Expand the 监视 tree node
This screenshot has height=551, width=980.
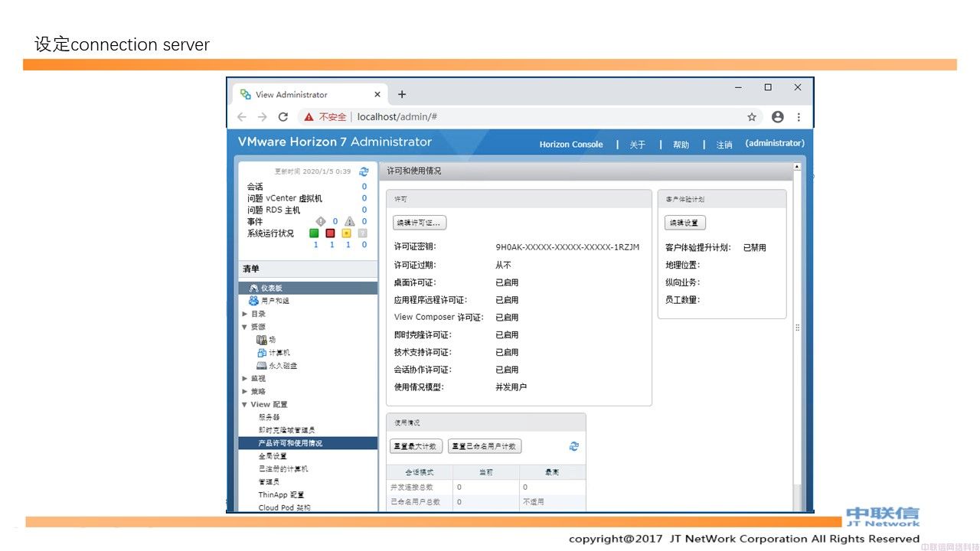(245, 378)
